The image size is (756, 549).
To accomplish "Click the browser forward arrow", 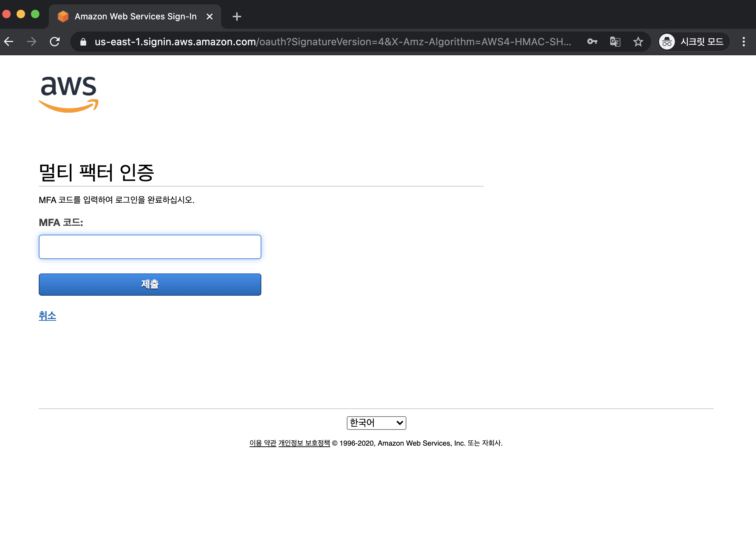I will 32,42.
